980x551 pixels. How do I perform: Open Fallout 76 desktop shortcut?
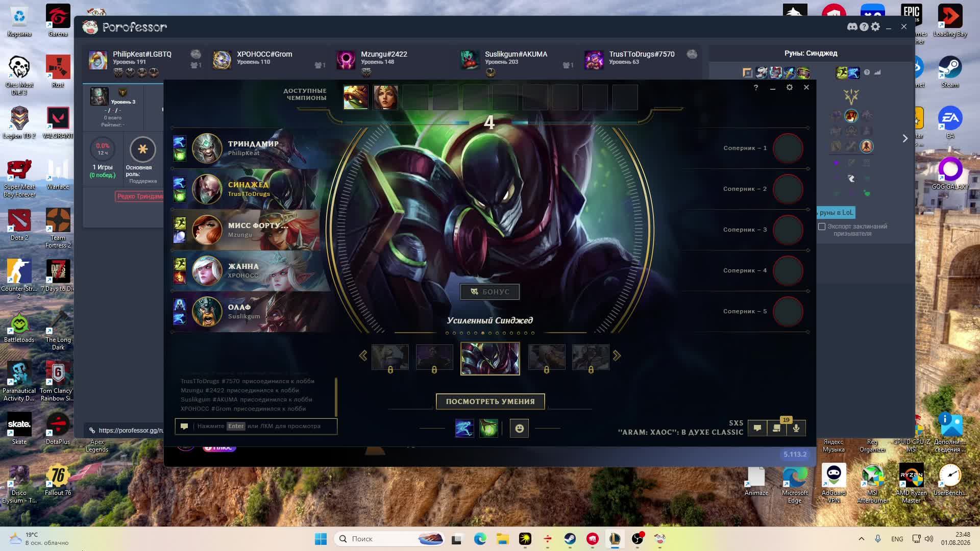(x=58, y=480)
